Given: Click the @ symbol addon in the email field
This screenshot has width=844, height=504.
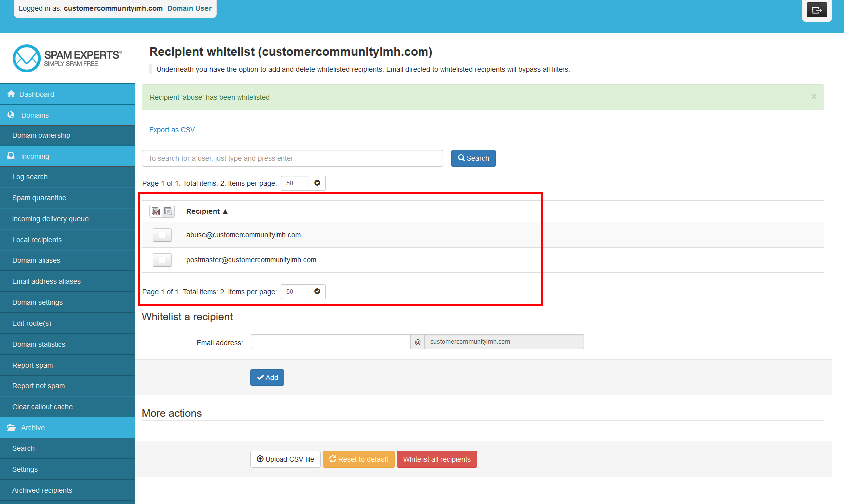Looking at the screenshot, I should (418, 342).
